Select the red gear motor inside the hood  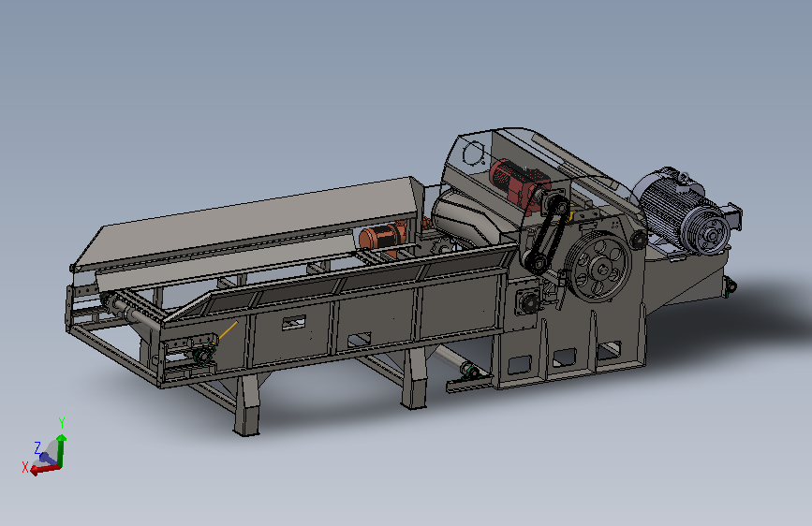[518, 183]
